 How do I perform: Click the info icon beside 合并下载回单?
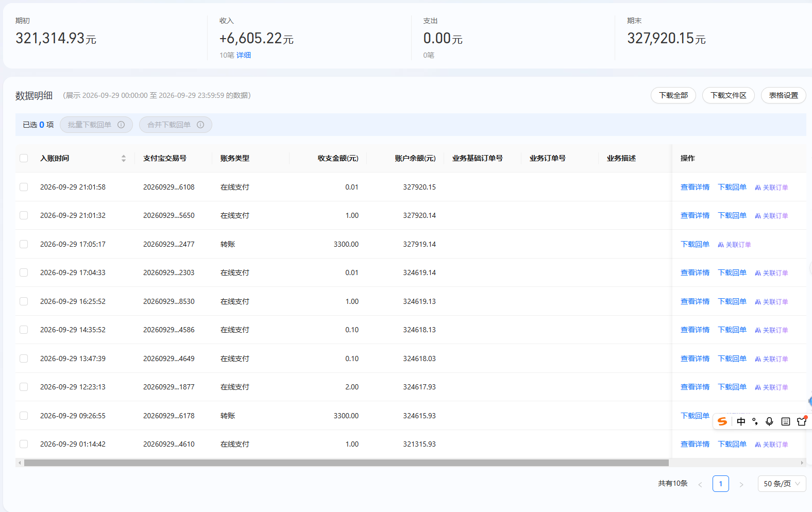coord(200,125)
